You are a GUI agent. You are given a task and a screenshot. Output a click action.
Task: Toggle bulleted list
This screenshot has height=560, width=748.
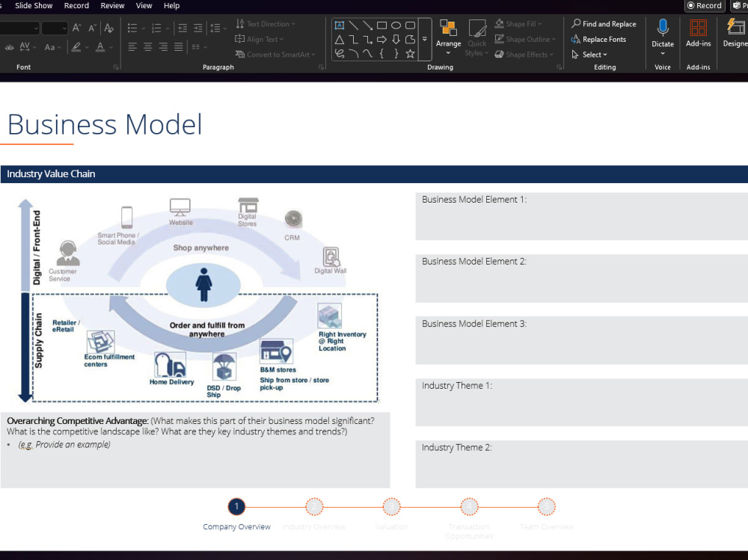coord(132,28)
